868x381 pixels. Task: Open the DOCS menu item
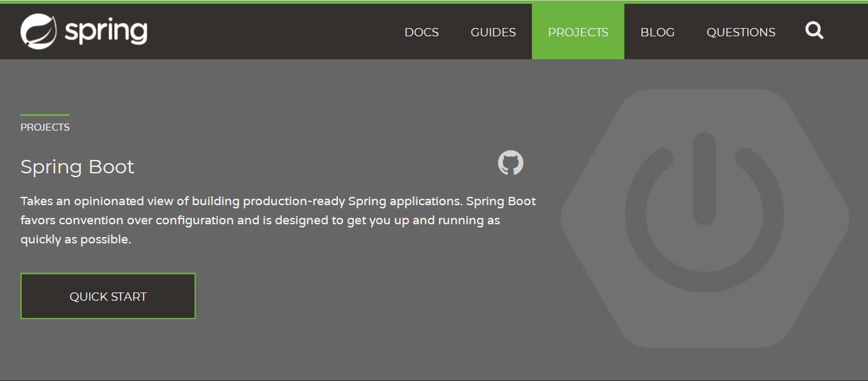pos(421,32)
